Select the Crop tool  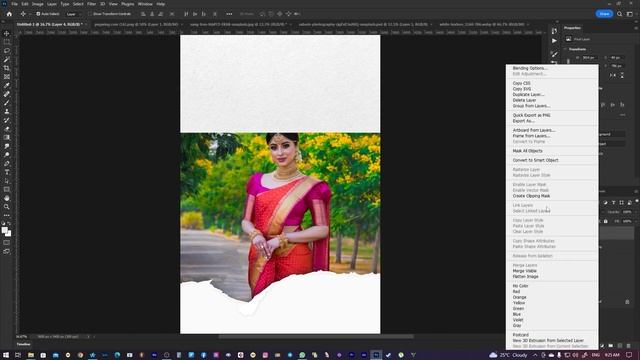coord(7,68)
